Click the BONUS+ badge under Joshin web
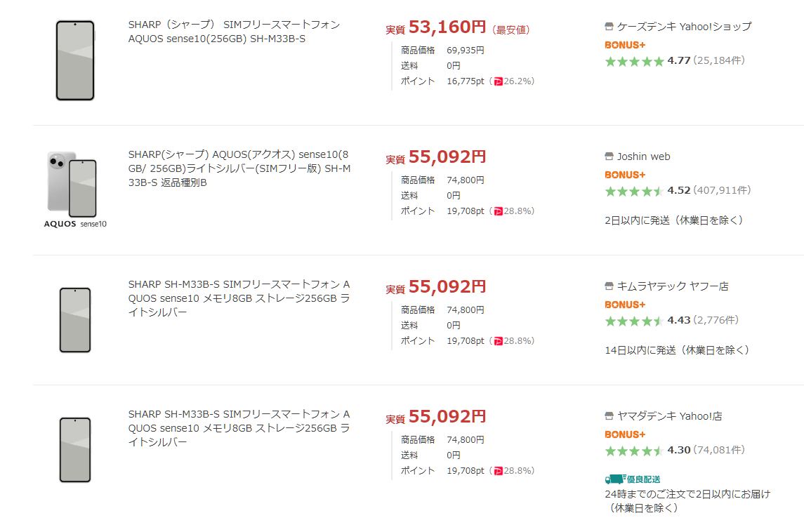 (x=625, y=175)
